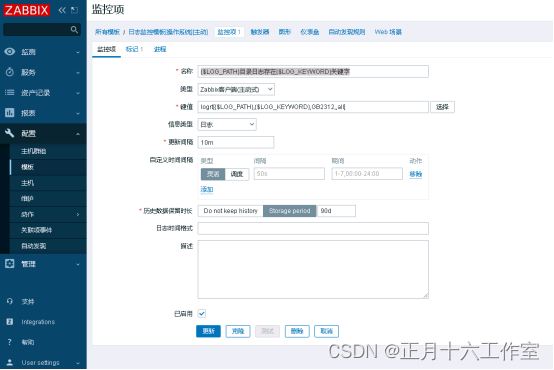Screen dimensions: 554x370
Task: Open the 类型 dropdown showing Zabbix客户端(主动式)
Action: 236,89
